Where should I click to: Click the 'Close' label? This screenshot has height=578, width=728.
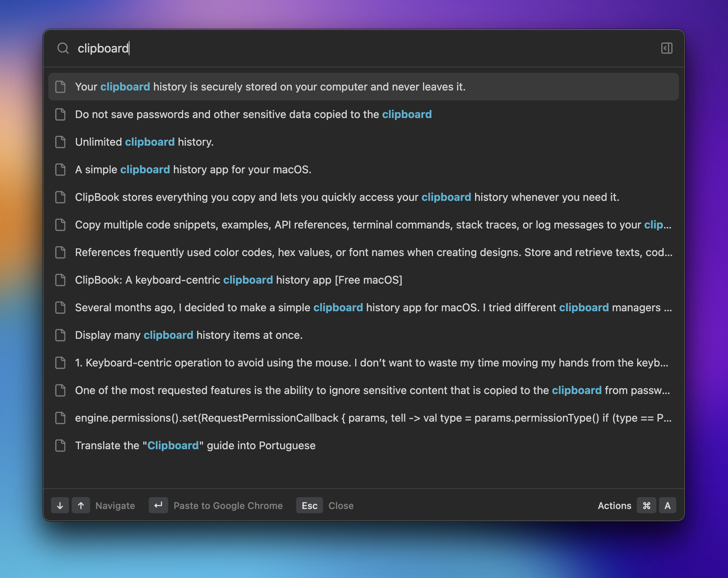coord(341,506)
